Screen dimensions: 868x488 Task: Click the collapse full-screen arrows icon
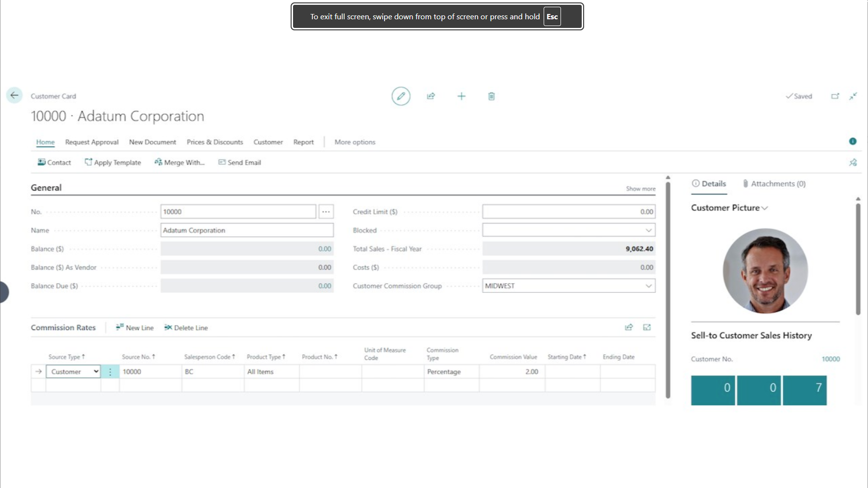pyautogui.click(x=853, y=96)
